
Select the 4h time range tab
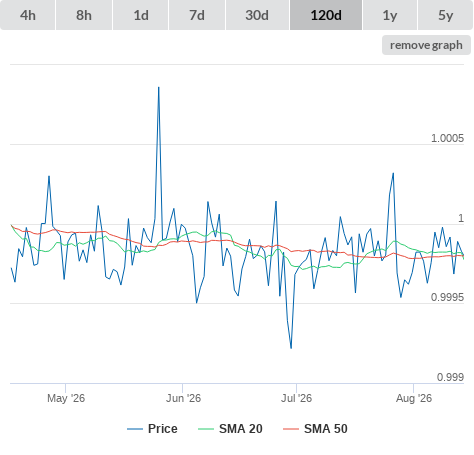click(x=28, y=15)
